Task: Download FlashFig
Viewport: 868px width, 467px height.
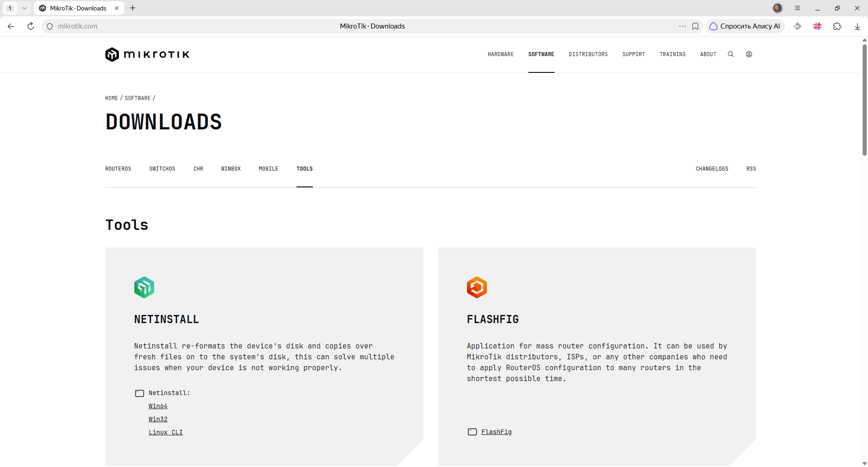Action: pos(496,432)
